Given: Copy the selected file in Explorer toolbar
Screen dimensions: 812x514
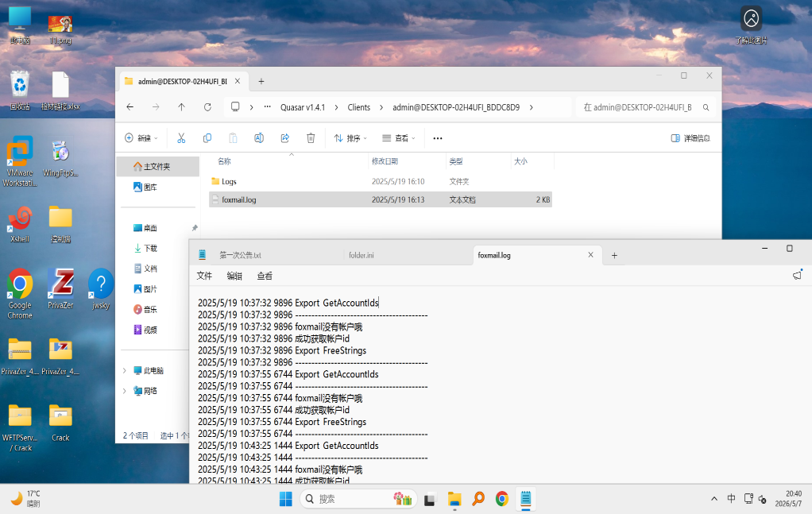Looking at the screenshot, I should point(207,138).
